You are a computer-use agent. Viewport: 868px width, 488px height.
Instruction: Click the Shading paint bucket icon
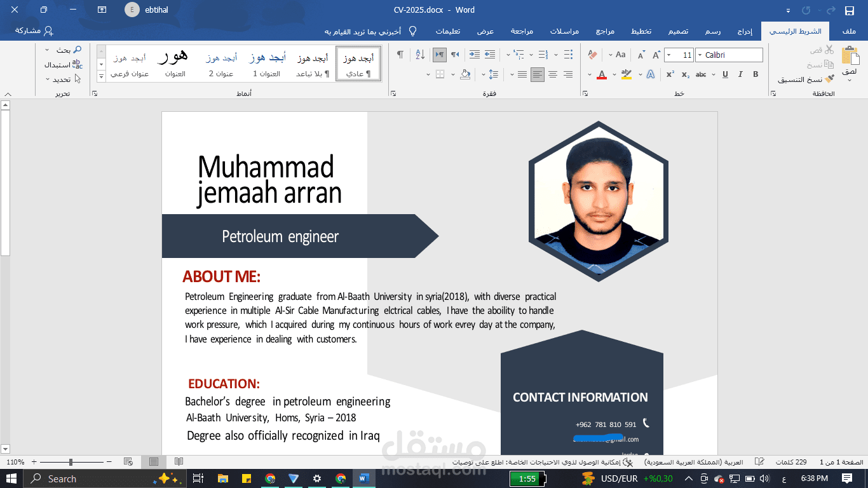(465, 74)
